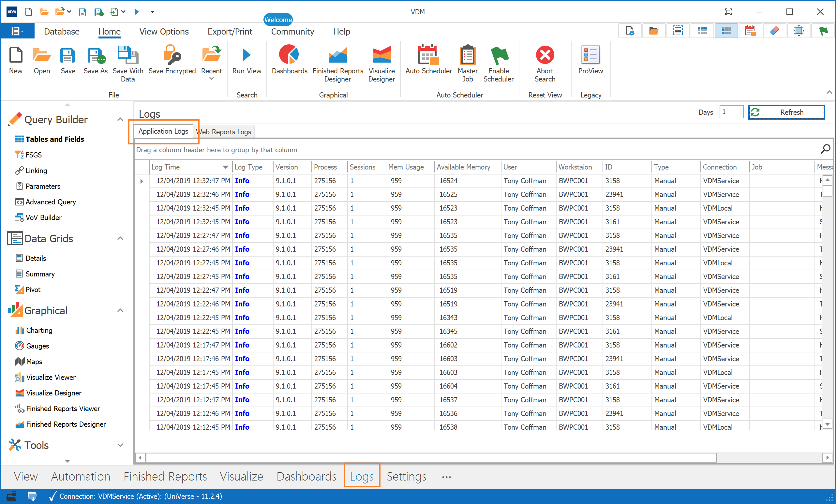The width and height of the screenshot is (836, 504).
Task: Click the horizontal scrollbar of the logs grid
Action: 431,457
